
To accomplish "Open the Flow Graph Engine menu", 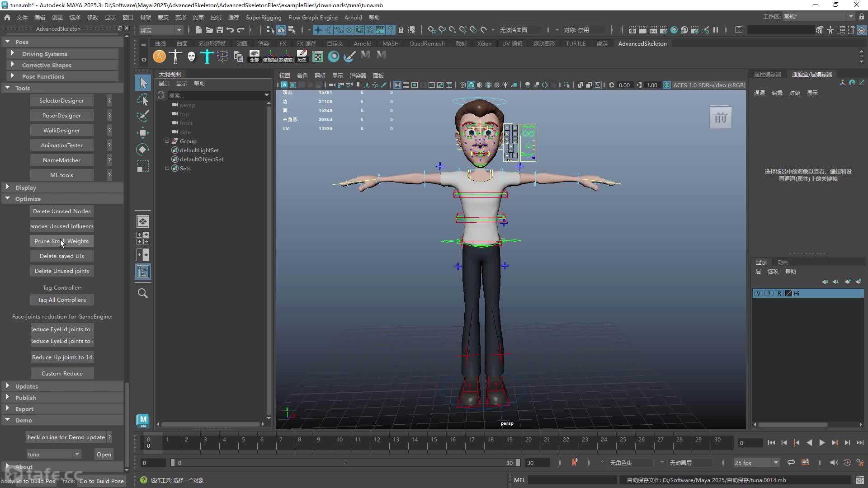I will tap(313, 17).
